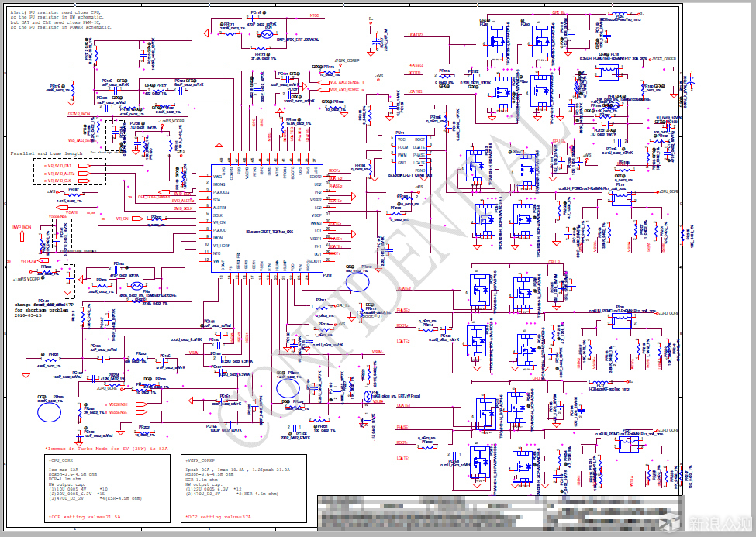756x537 pixels.
Task: Click the IMONG pin name on the controller
Action: [x=219, y=184]
